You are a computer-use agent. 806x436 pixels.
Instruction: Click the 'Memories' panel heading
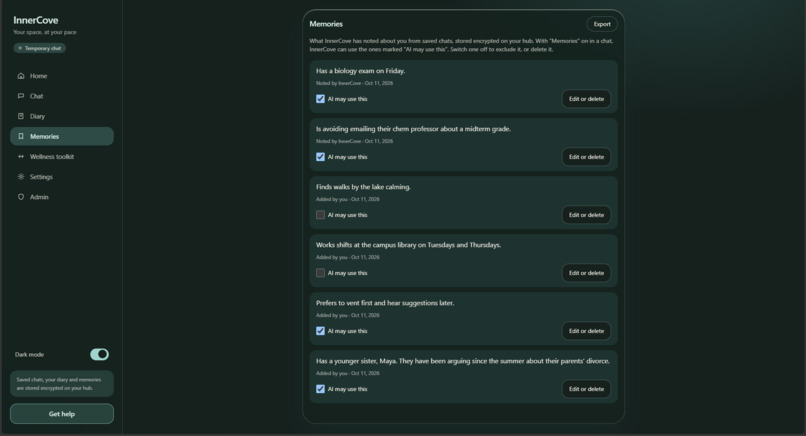click(x=326, y=24)
